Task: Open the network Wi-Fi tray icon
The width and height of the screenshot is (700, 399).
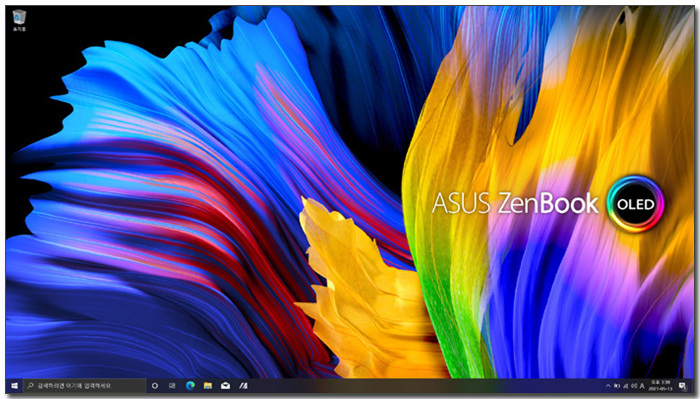Action: (625, 386)
